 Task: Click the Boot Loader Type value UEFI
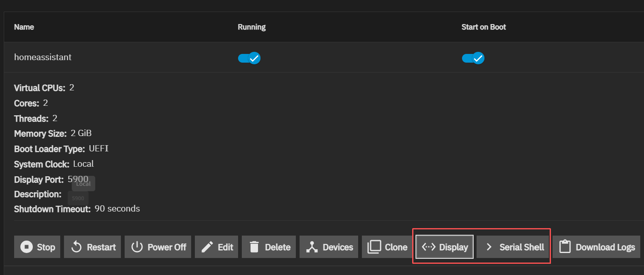(x=98, y=149)
